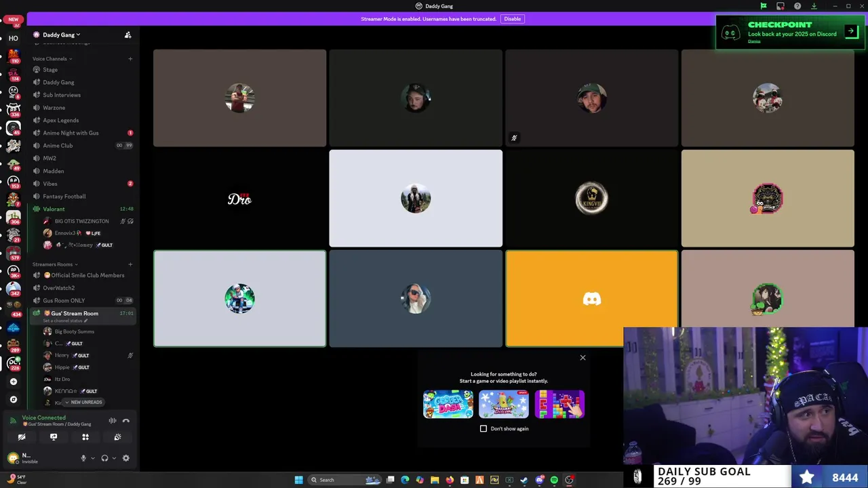Viewport: 868px width, 488px height.
Task: Join the Madden voice channel
Action: click(x=83, y=171)
